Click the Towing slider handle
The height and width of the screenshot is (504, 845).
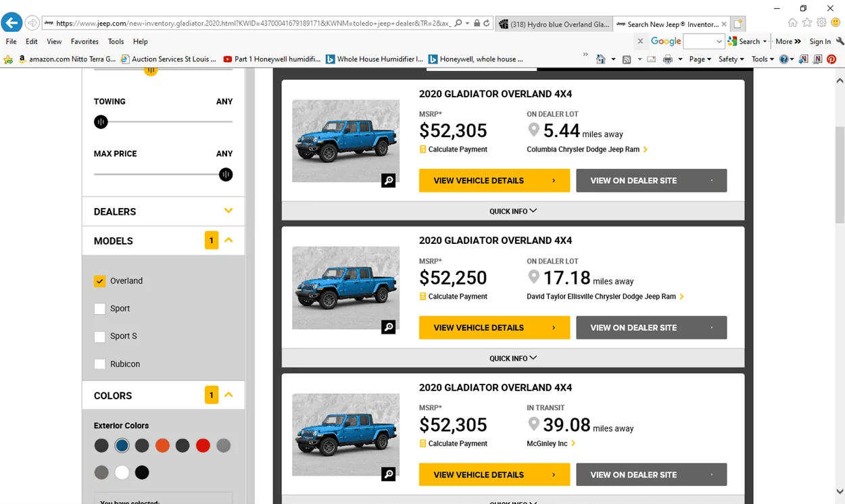click(x=101, y=122)
